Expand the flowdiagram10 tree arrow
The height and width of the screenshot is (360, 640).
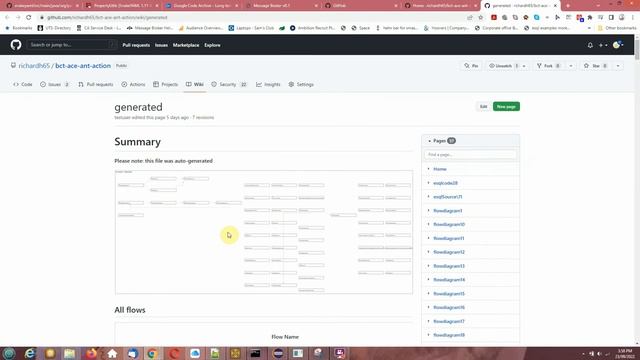(x=428, y=224)
